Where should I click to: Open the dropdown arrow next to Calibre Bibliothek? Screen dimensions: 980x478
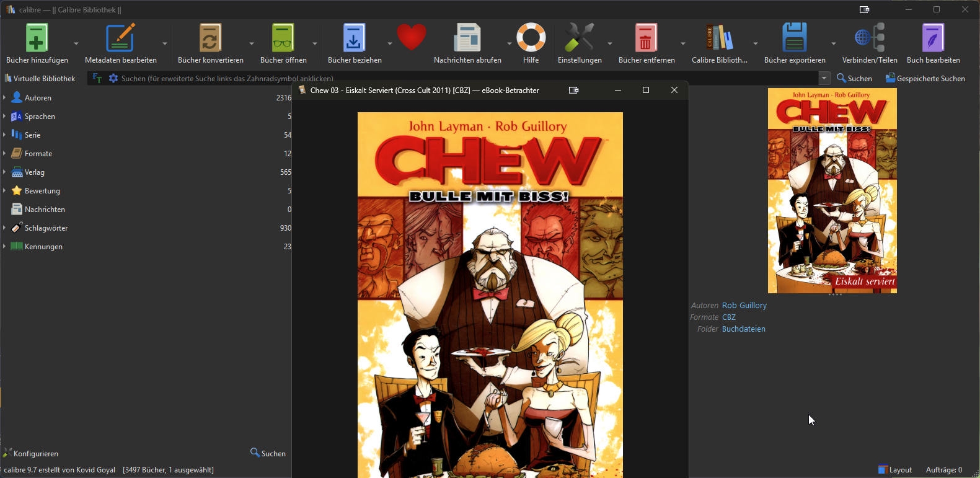tap(756, 43)
